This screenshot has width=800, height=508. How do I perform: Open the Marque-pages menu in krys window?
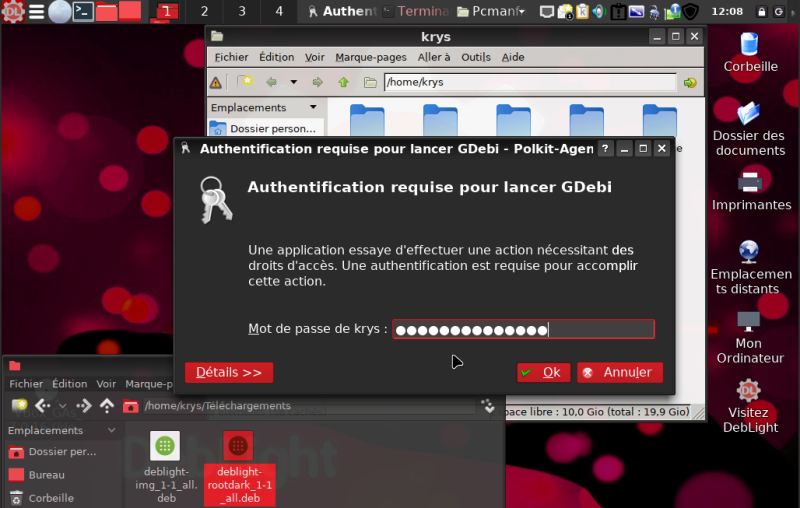click(x=371, y=57)
